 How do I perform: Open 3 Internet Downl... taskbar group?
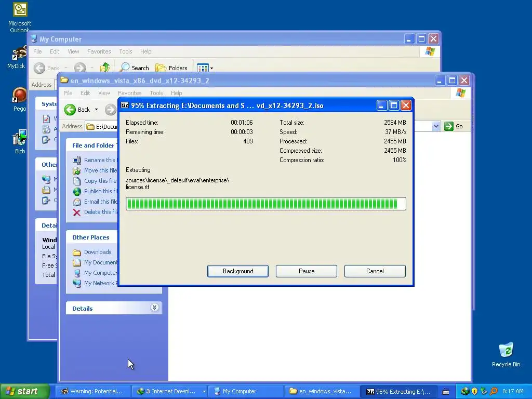(168, 391)
